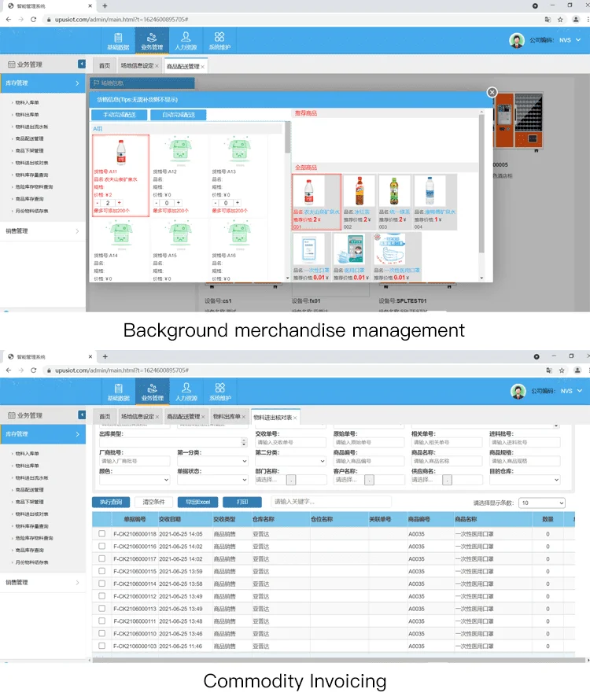Click 基础数据 icon in upper screenshot

(x=118, y=39)
